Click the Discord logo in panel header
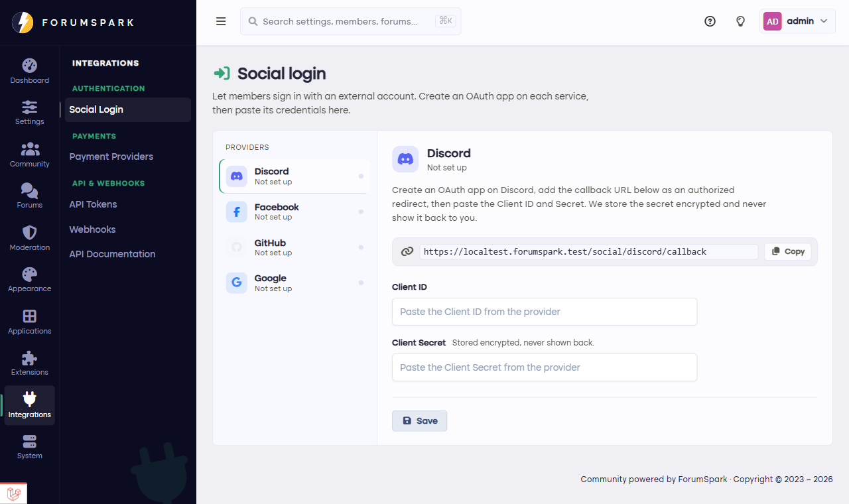The width and height of the screenshot is (849, 504). pos(405,159)
